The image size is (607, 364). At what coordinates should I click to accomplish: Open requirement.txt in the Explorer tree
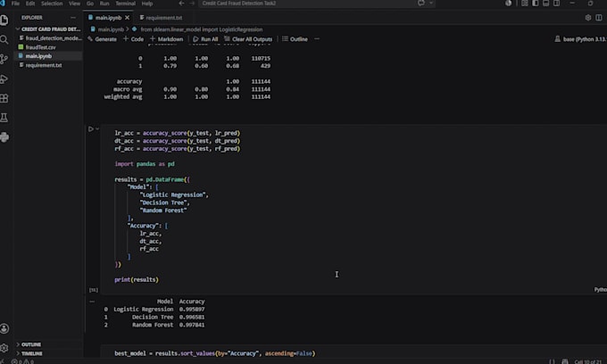point(48,65)
